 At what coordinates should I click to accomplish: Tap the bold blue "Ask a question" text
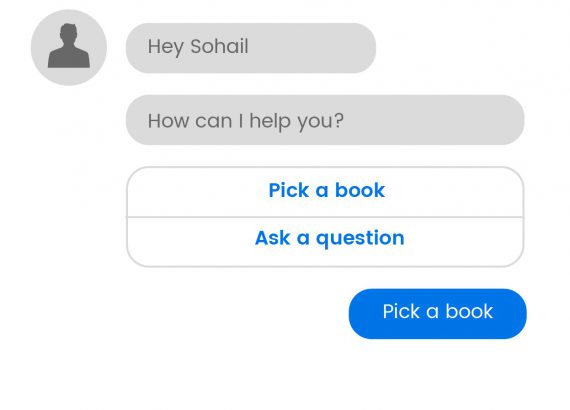[x=329, y=238]
